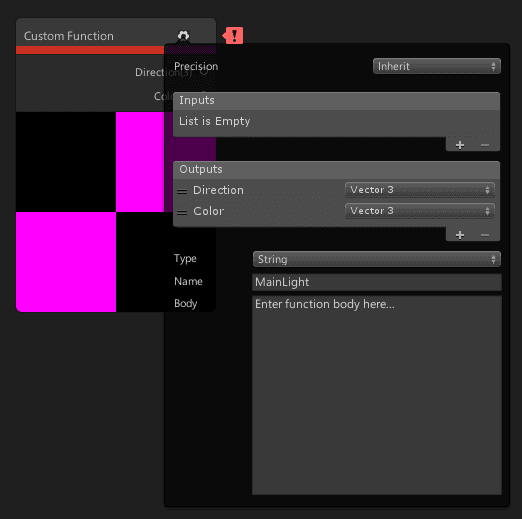Click the Precision label
Viewport: 522px width, 519px height.
point(196,66)
